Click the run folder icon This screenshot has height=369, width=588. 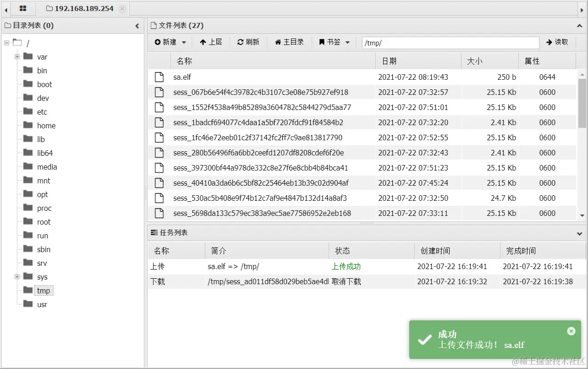point(28,235)
